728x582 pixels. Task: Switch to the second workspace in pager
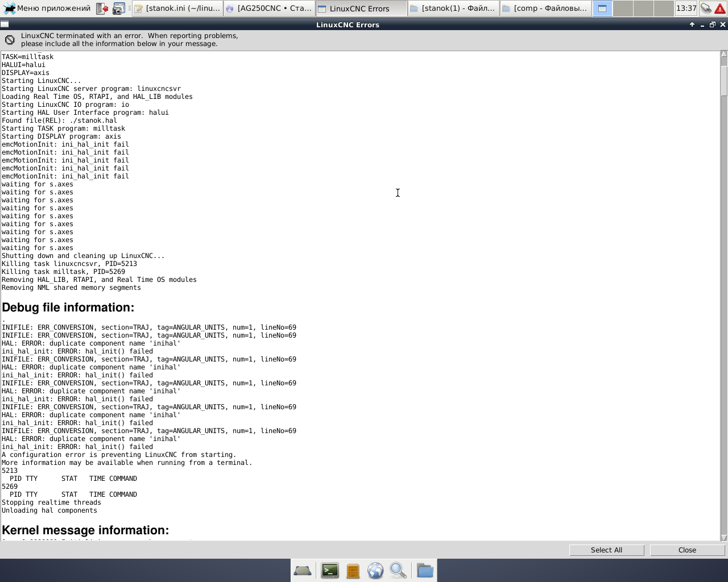coord(623,9)
